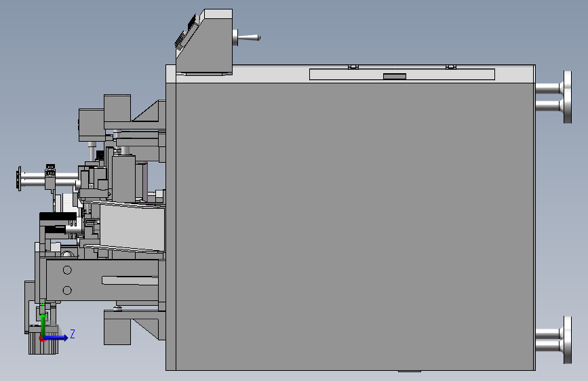Select the slanted control box atop the housing
This screenshot has width=588, height=381.
click(x=204, y=41)
